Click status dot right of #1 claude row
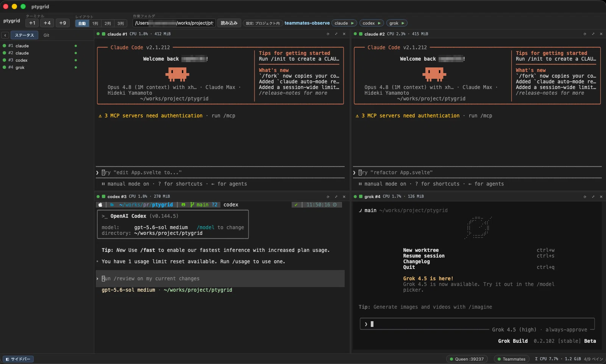 click(x=76, y=46)
